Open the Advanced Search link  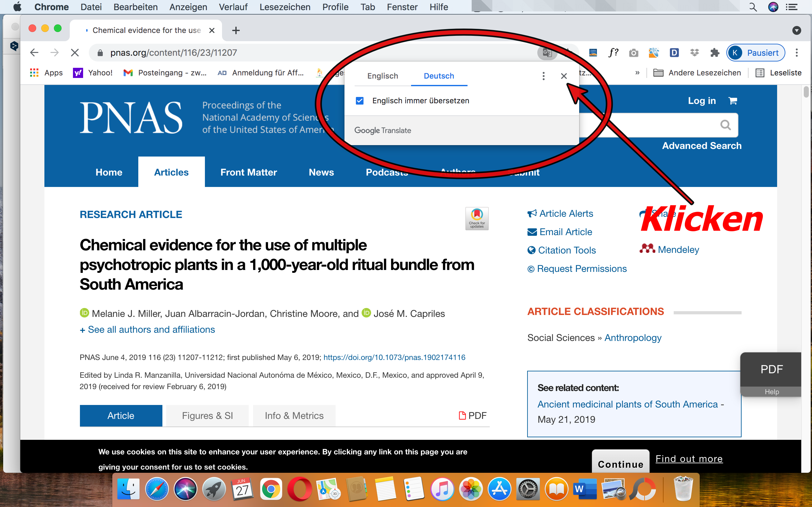701,146
